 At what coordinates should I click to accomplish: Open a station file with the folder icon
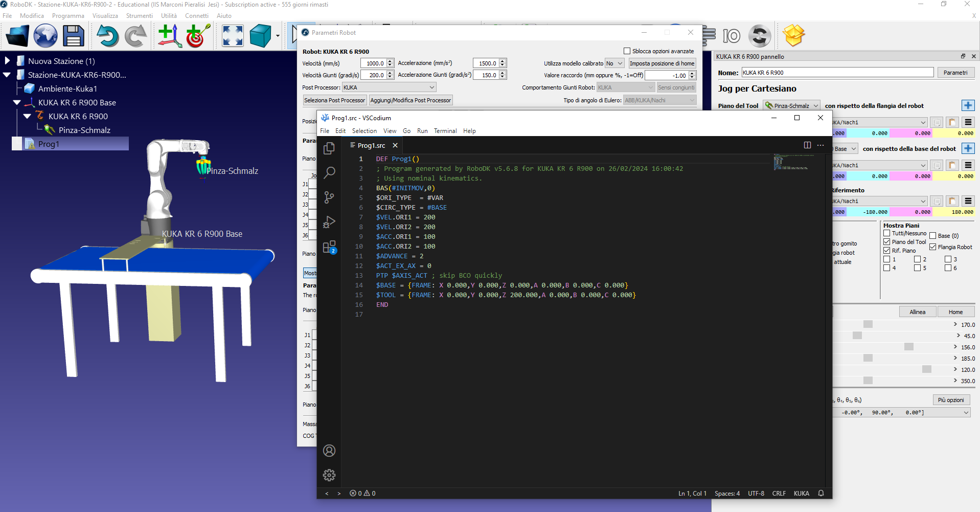17,36
